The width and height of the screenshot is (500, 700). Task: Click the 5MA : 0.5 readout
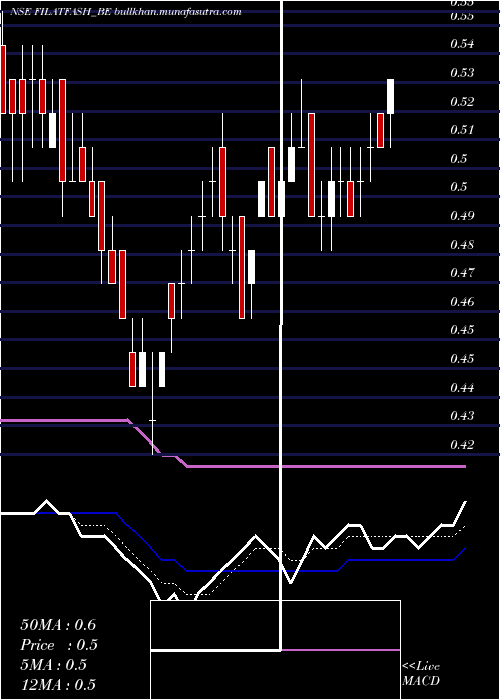tap(54, 665)
